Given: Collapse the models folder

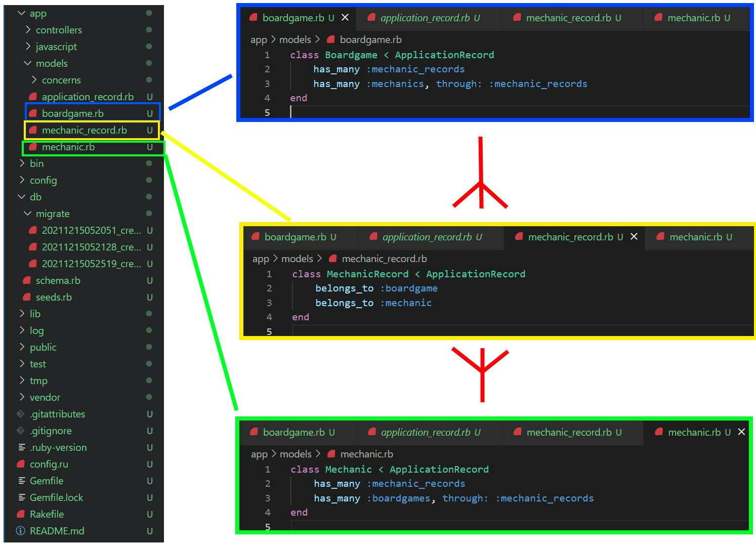Looking at the screenshot, I should tap(27, 63).
